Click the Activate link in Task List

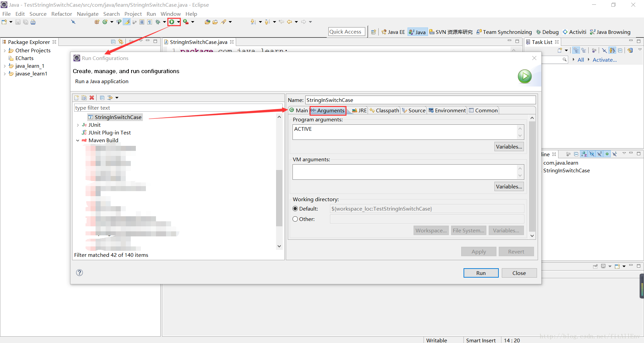tap(604, 60)
